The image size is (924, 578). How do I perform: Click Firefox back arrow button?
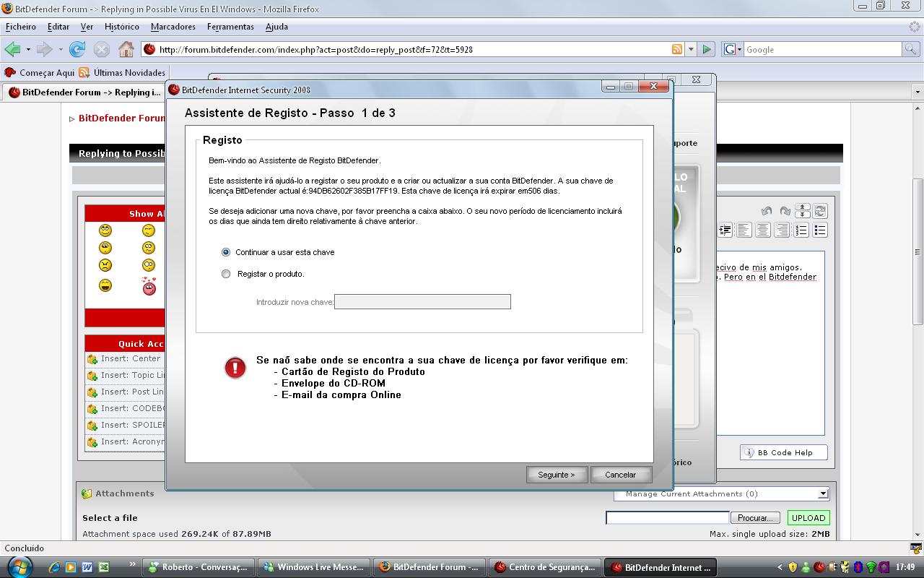(12, 49)
